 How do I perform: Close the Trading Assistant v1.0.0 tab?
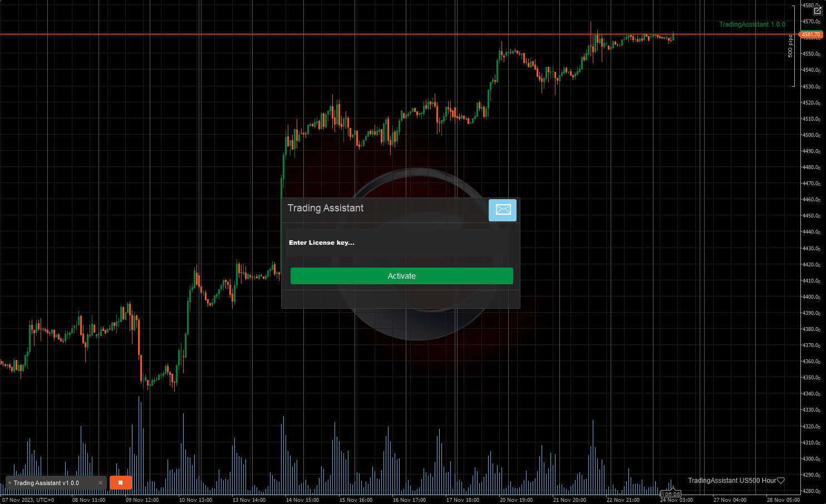click(101, 483)
